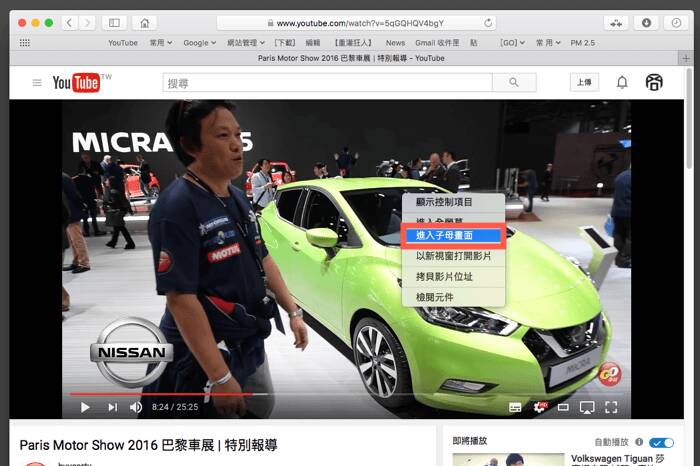
Task: Enter full screen on the video
Action: [611, 407]
